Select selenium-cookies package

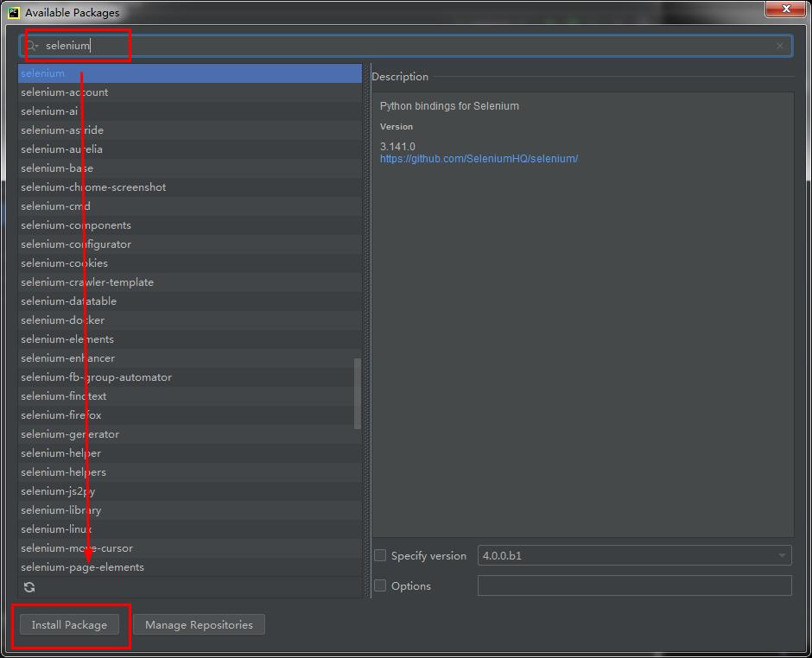pyautogui.click(x=189, y=263)
